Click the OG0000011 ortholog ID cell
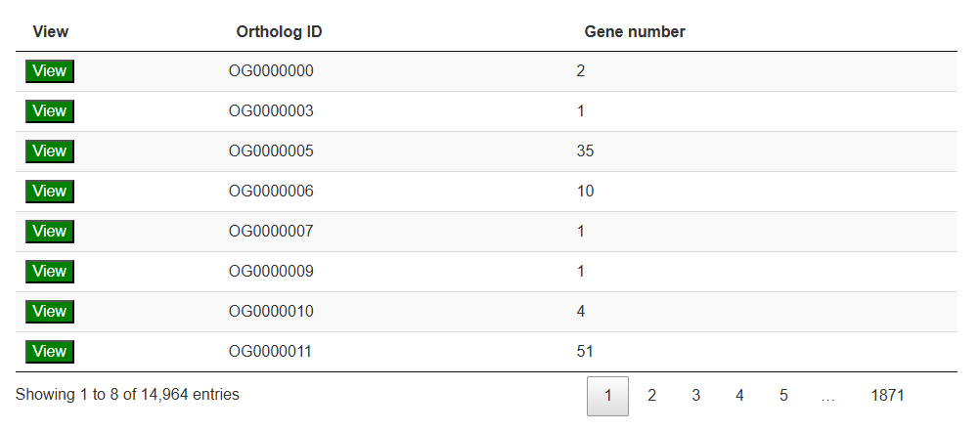Screen dimensions: 980x431 pyautogui.click(x=271, y=352)
